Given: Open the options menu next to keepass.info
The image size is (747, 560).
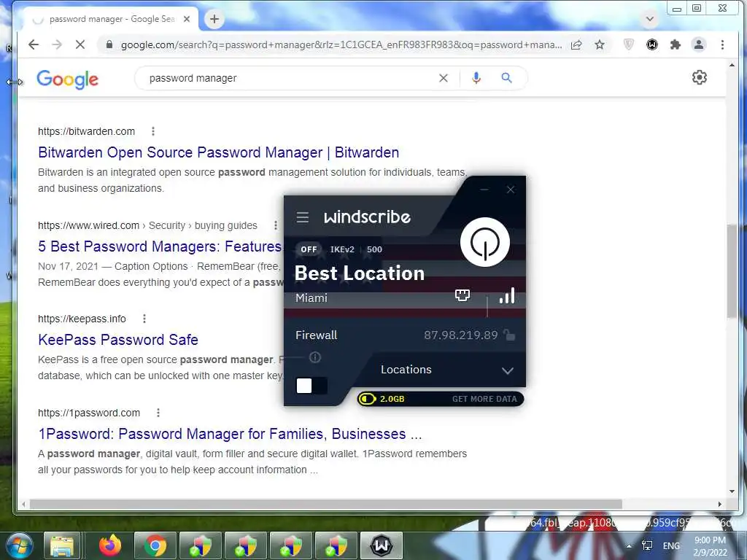Looking at the screenshot, I should (144, 319).
